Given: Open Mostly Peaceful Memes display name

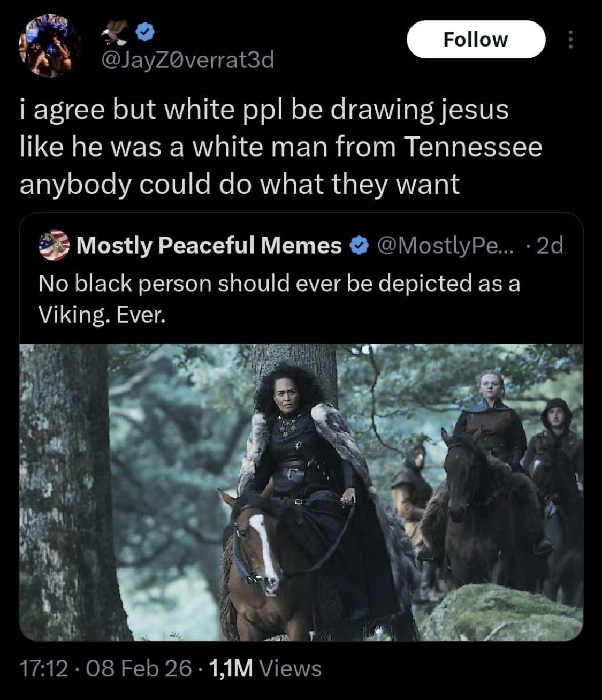Looking at the screenshot, I should 209,246.
